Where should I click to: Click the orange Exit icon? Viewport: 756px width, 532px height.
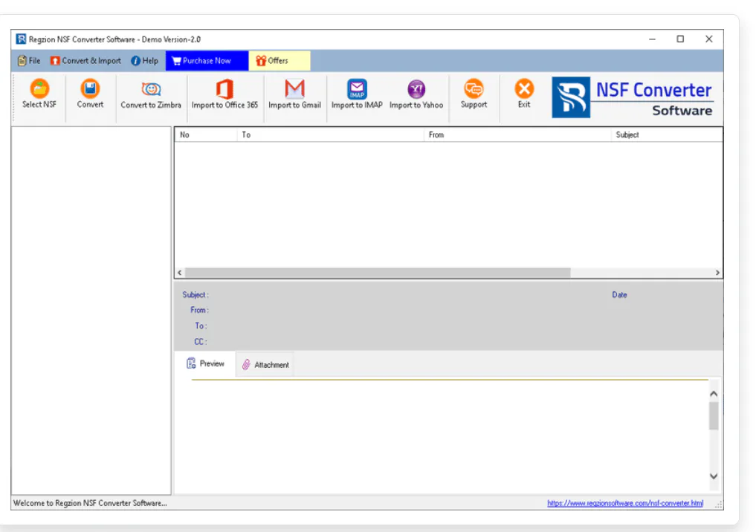click(524, 88)
